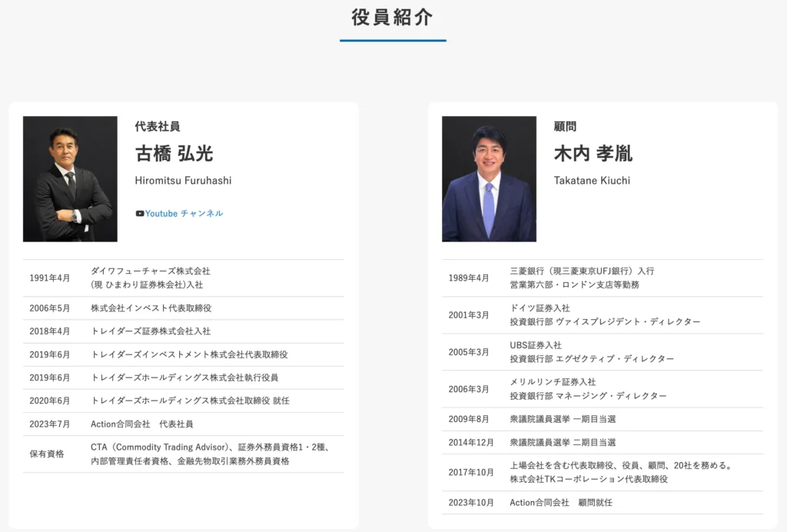Screen dimensions: 787x532
Task: Click the 衆議院議員選挙 一期目当選 entry
Action: coord(563,419)
